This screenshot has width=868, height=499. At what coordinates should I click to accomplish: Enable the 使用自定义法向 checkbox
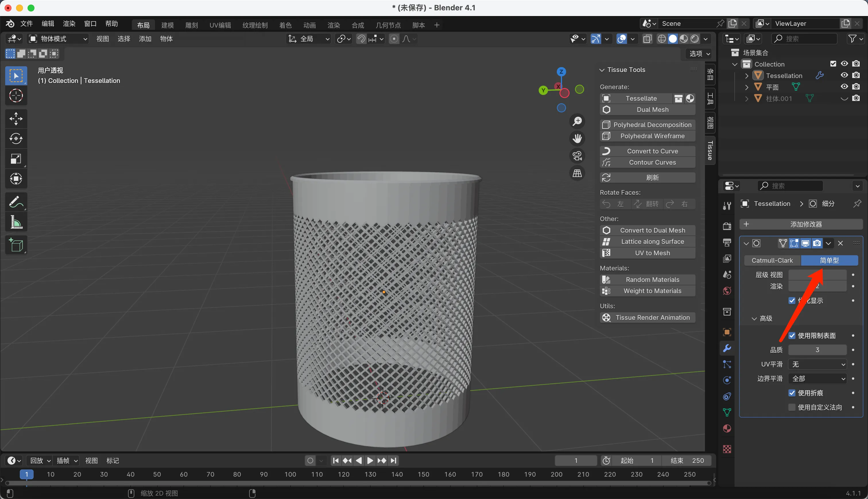[x=792, y=407]
